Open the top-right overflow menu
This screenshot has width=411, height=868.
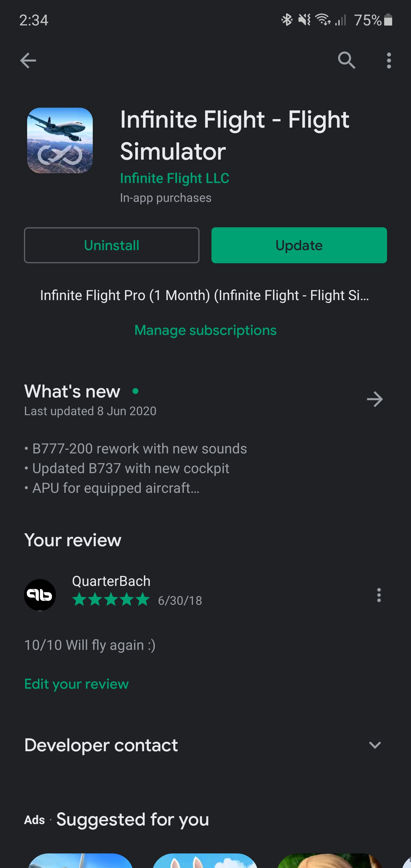pos(389,61)
